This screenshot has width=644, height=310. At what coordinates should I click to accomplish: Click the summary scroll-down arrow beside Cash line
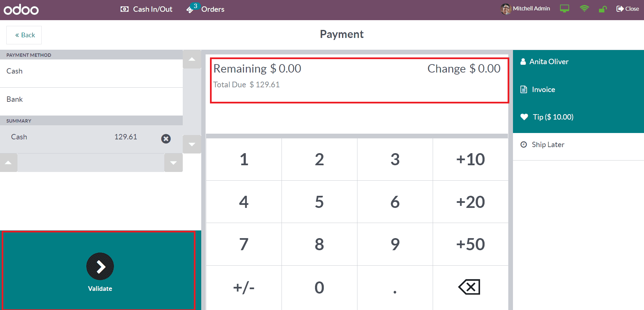[192, 144]
